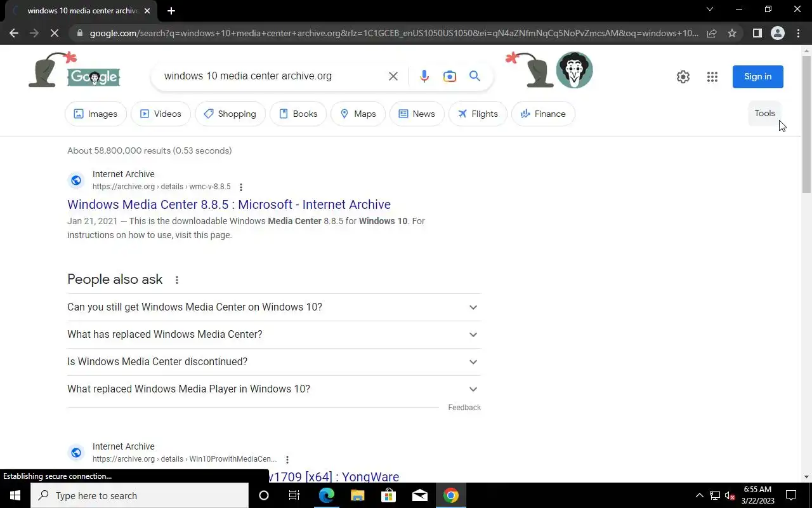Open Task View on taskbar
Viewport: 812px width, 508px height.
coord(294,495)
